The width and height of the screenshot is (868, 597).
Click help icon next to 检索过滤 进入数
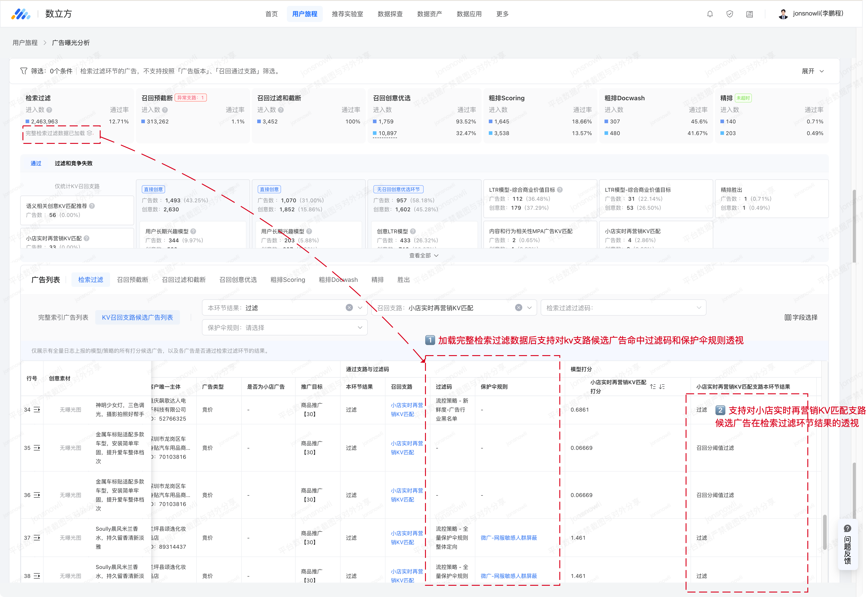click(49, 110)
